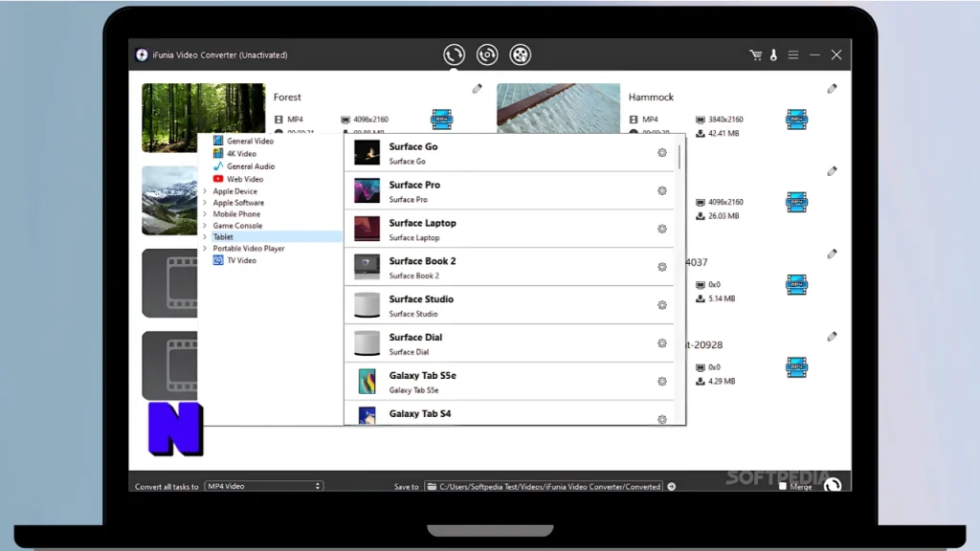This screenshot has height=551, width=980.
Task: Click the Hammock video thumbnail
Action: [x=558, y=108]
